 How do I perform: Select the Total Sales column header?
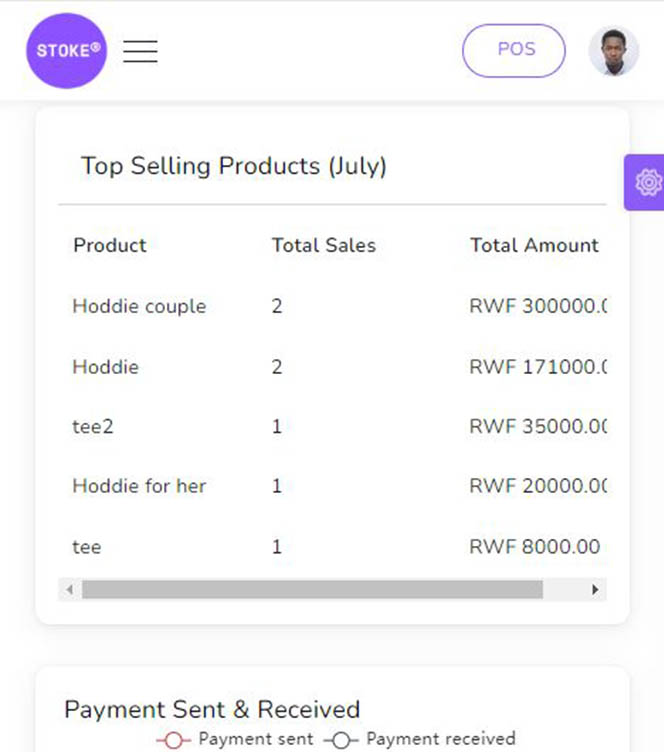tap(324, 246)
